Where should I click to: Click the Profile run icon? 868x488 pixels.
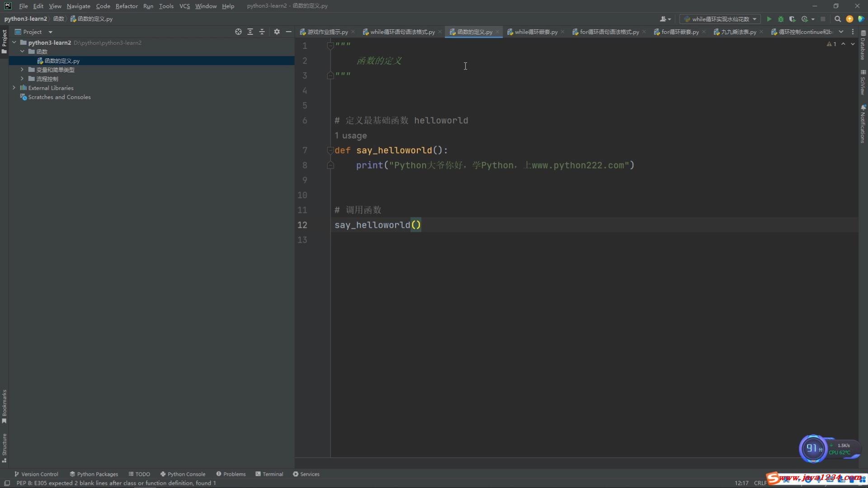[804, 19]
